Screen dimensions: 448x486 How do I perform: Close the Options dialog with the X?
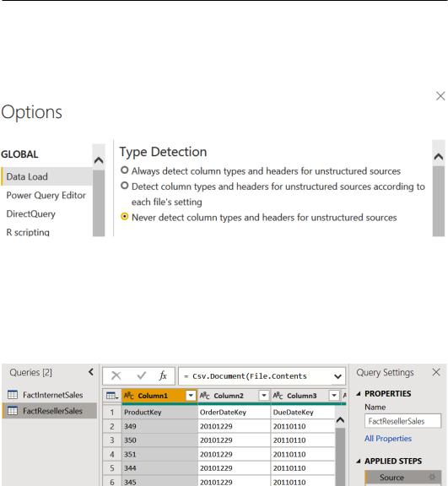tap(440, 96)
